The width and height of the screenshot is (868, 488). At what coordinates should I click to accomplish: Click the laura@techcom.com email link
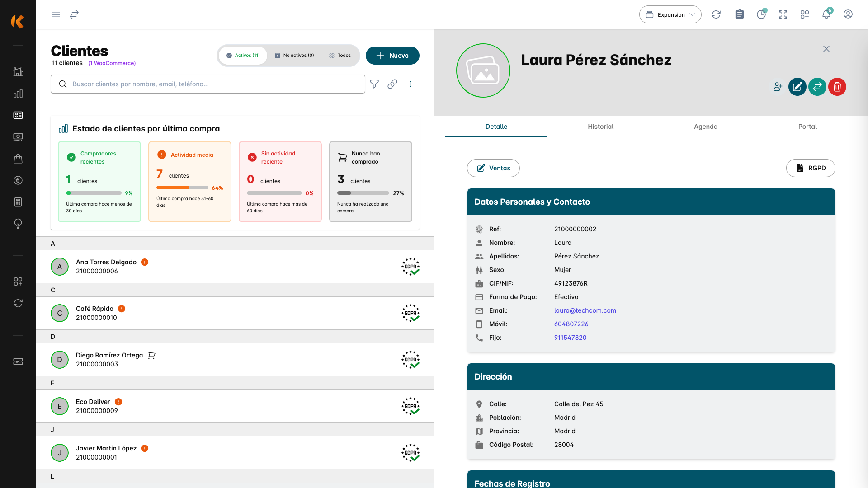coord(585,310)
